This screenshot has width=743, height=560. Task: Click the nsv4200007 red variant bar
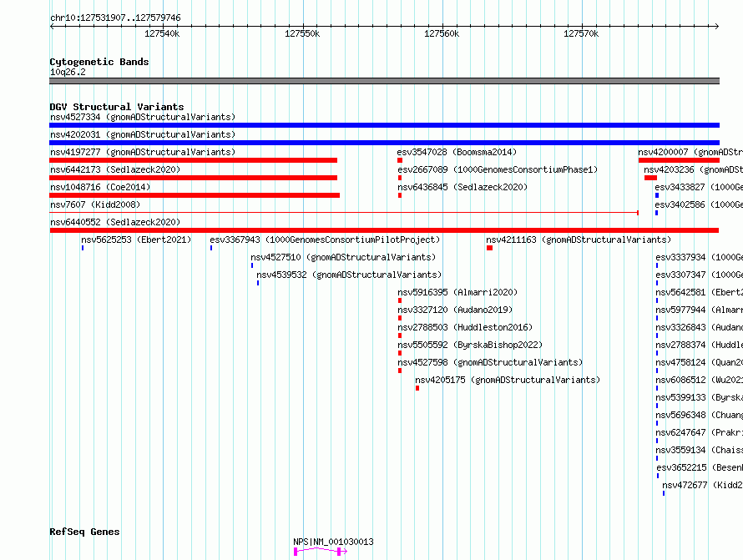(679, 160)
